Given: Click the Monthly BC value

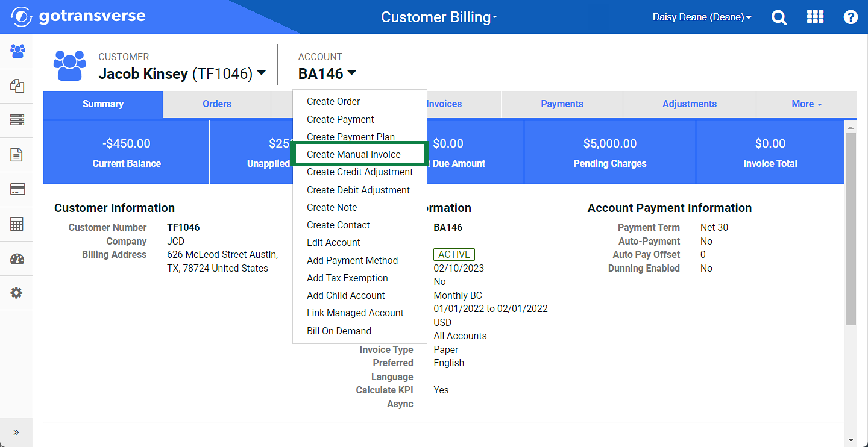Looking at the screenshot, I should 458,295.
